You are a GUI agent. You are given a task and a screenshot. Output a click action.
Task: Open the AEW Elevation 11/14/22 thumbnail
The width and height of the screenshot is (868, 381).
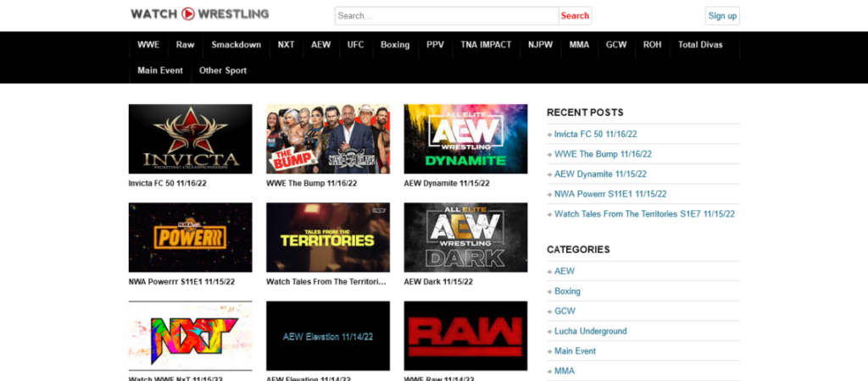(328, 335)
